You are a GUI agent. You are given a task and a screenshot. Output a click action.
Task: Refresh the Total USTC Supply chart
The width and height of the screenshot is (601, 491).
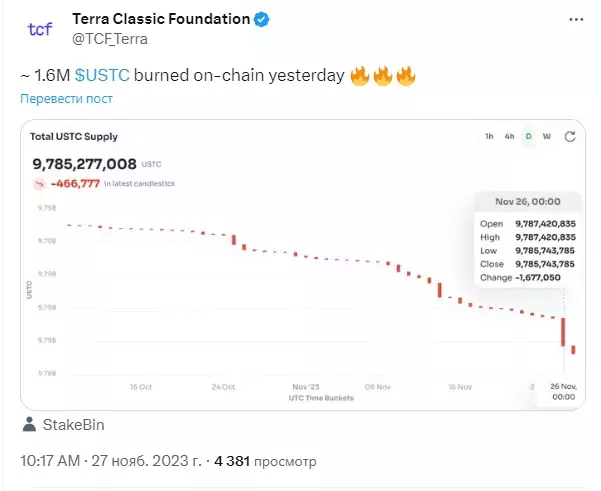570,136
